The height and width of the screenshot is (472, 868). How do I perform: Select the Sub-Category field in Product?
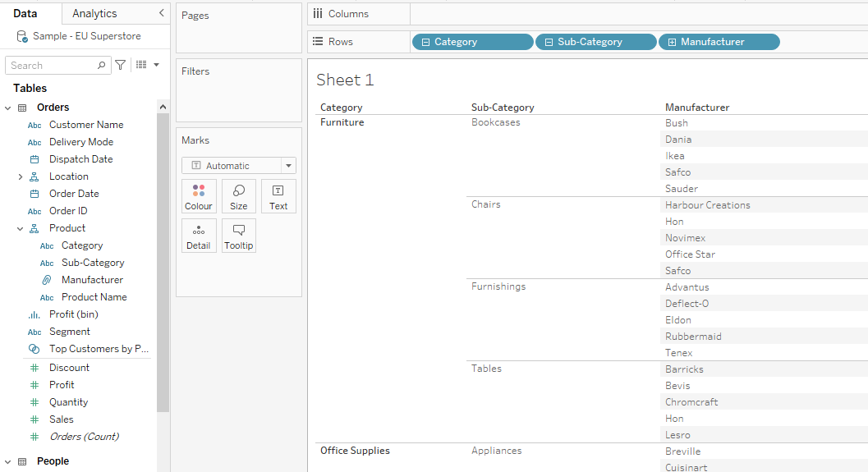click(93, 263)
